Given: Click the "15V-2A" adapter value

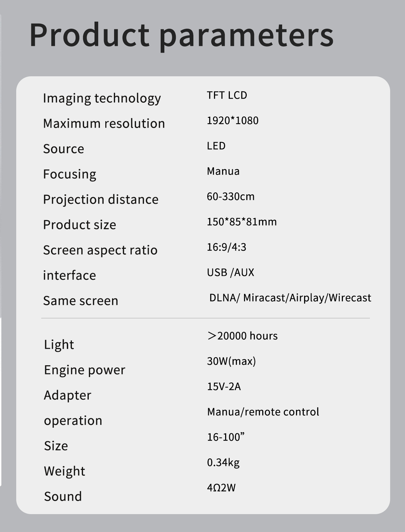Looking at the screenshot, I should click(x=224, y=387).
